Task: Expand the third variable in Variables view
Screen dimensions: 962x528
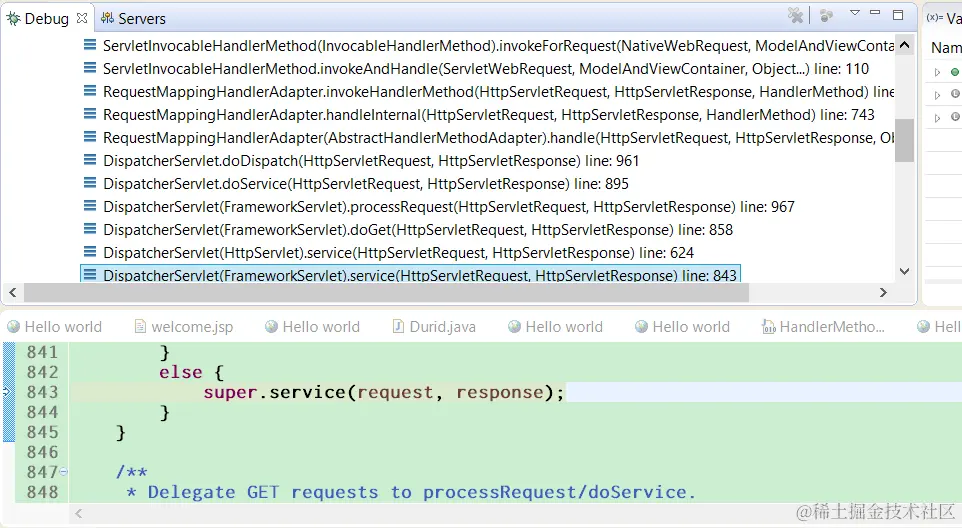Action: pos(937,118)
